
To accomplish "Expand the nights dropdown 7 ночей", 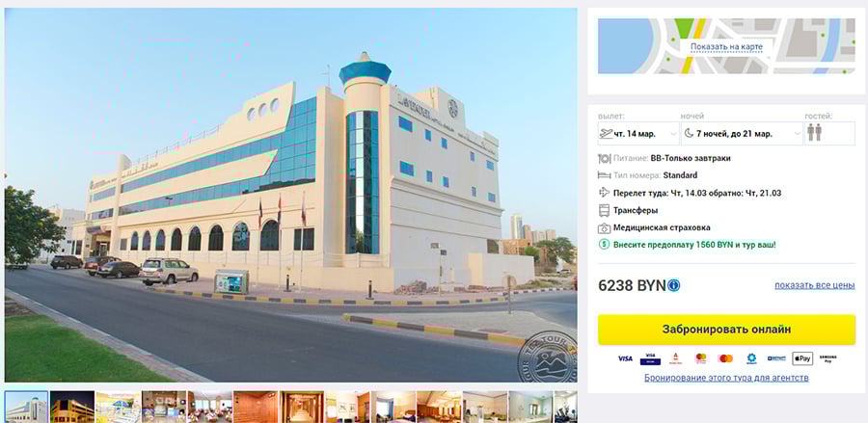I will [x=742, y=133].
